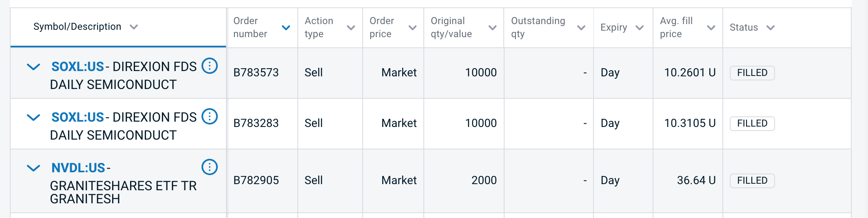Screen dimensions: 868x218
Task: Open Action type column dropdown
Action: tap(351, 28)
